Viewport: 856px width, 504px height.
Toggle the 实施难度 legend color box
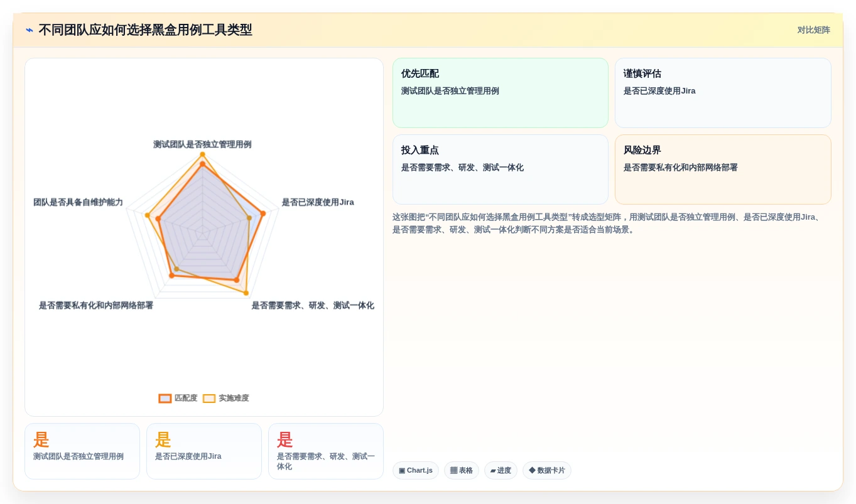pyautogui.click(x=209, y=399)
